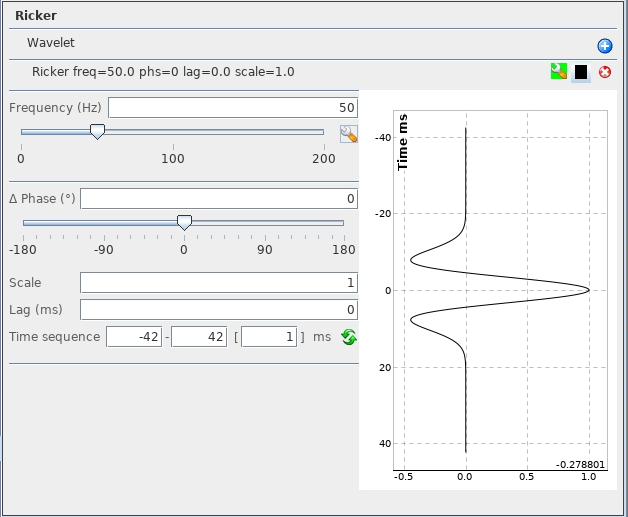
Task: Click the Frequency (Hz) input field
Action: click(x=233, y=108)
